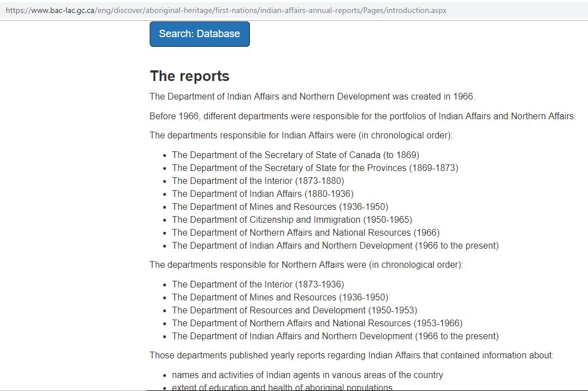Image resolution: width=588 pixels, height=391 pixels.
Task: Click Department of the Interior (1873-1936) item
Action: 258,284
